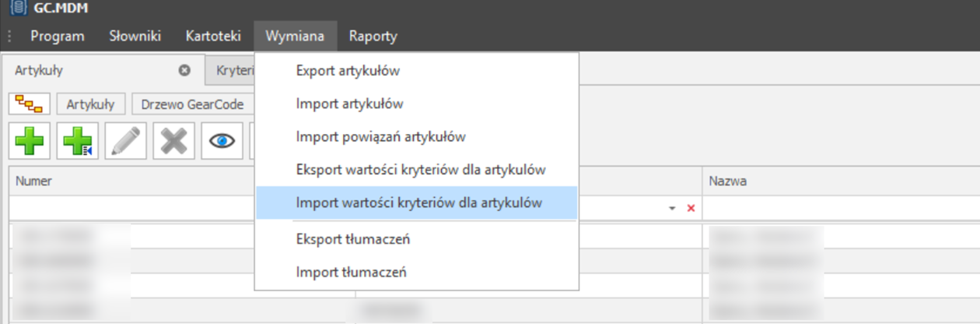This screenshot has height=324, width=980.
Task: Close the Artykuły tab
Action: (x=184, y=70)
